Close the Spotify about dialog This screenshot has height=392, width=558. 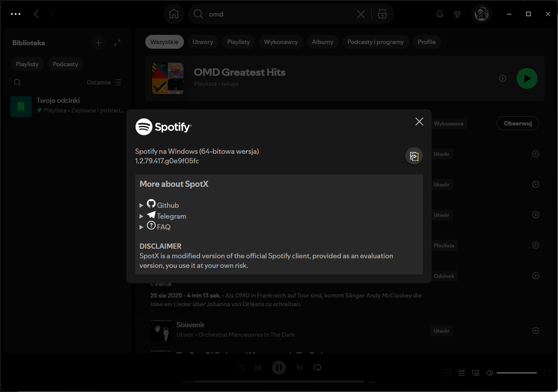pos(419,122)
